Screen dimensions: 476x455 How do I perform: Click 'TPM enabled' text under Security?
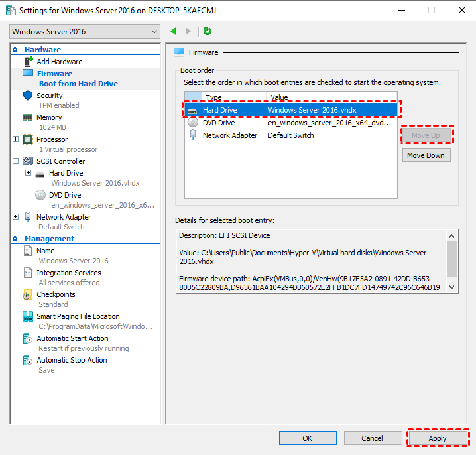click(59, 105)
